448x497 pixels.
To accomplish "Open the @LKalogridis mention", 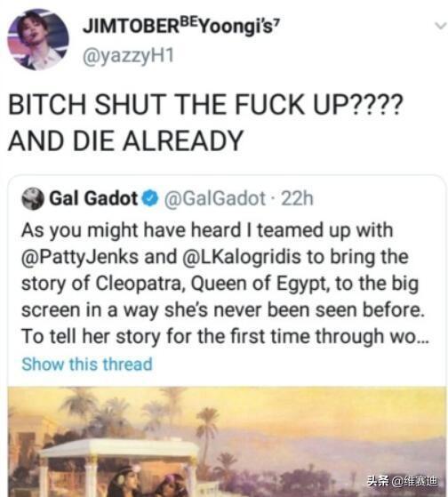I will 242,257.
